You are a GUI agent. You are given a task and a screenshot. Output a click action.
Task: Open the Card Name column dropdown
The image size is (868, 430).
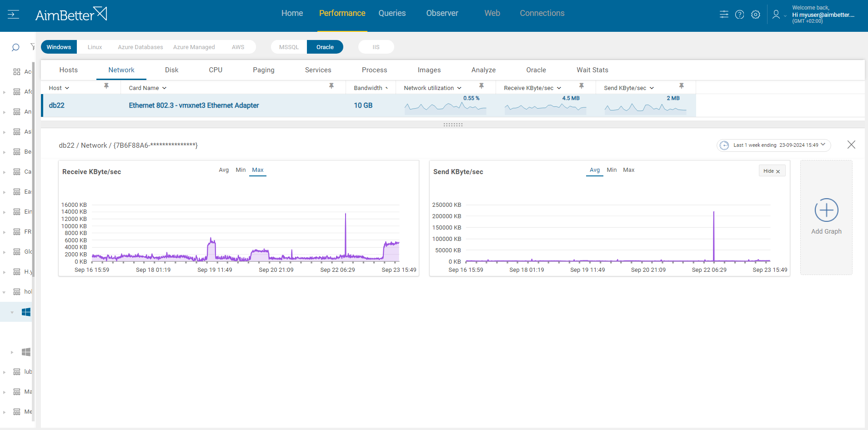[165, 88]
